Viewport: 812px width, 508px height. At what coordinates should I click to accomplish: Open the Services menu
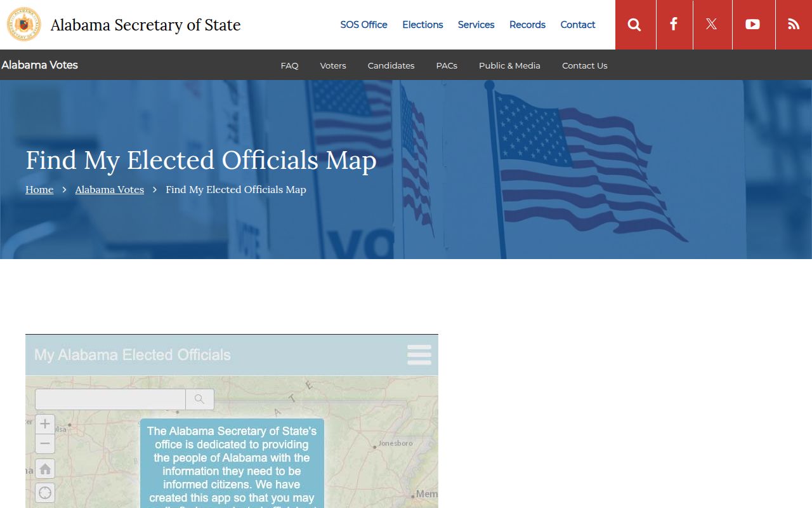pyautogui.click(x=476, y=25)
